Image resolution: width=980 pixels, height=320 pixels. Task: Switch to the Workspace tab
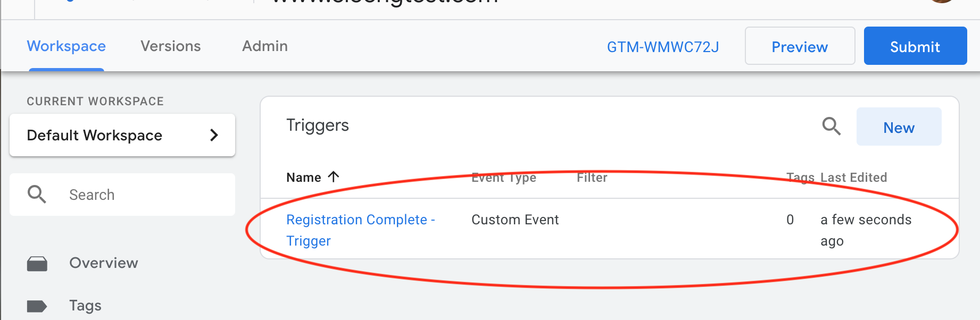67,46
